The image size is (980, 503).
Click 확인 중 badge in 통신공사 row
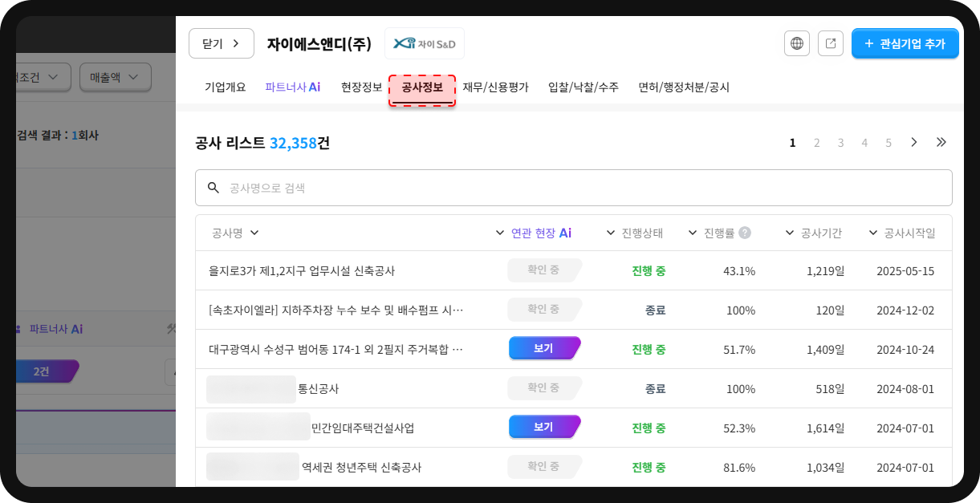(x=544, y=387)
